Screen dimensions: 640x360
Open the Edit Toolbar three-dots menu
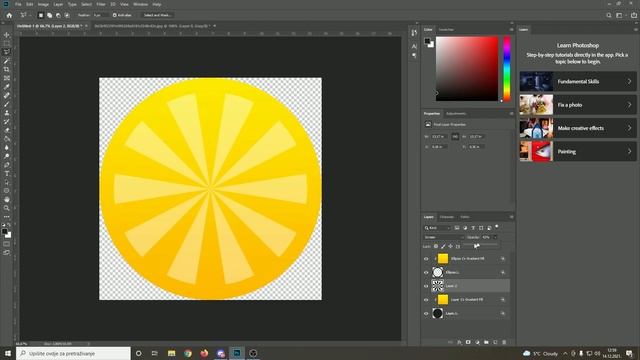click(7, 217)
